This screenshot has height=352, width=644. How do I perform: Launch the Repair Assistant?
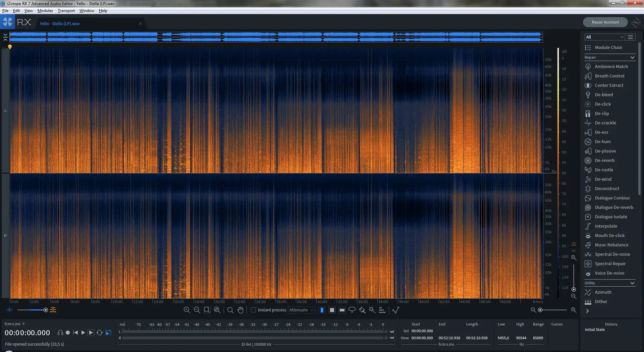tap(605, 22)
